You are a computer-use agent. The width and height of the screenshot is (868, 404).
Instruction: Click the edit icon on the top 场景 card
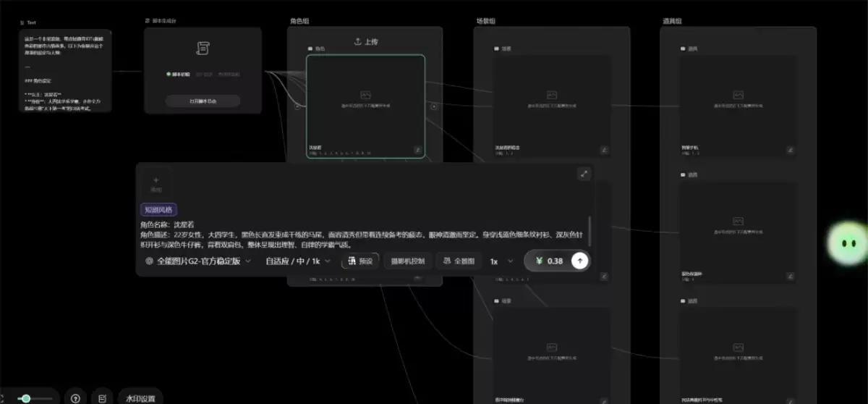pos(604,151)
